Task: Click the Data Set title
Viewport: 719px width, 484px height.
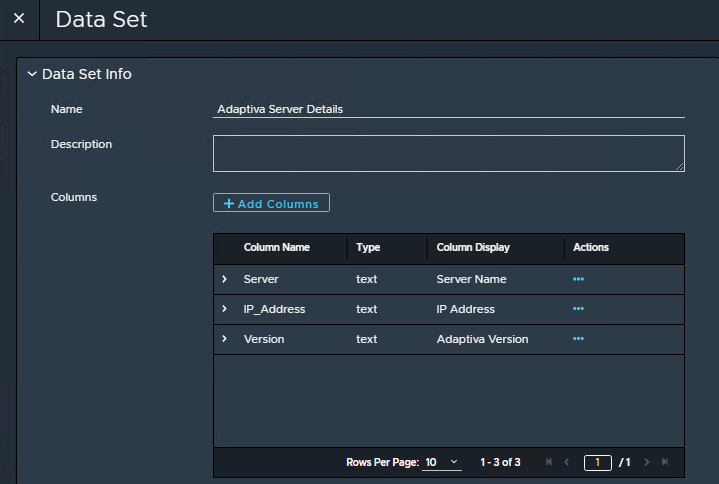Action: coord(101,19)
